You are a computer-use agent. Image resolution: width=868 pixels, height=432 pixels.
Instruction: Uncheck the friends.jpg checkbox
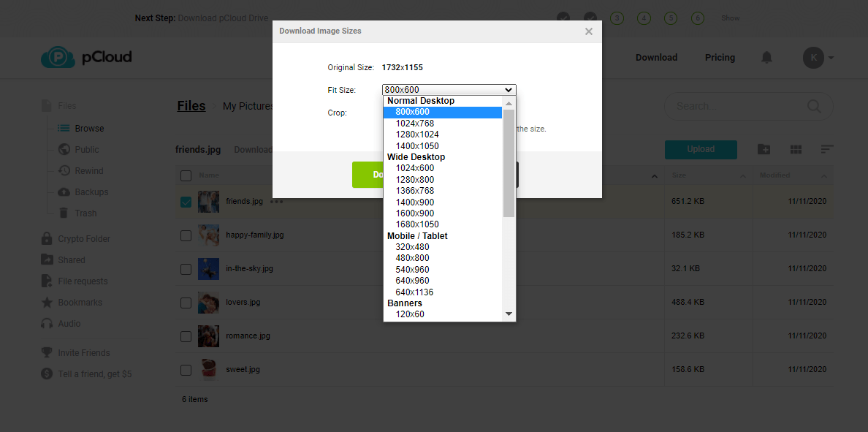pyautogui.click(x=186, y=202)
